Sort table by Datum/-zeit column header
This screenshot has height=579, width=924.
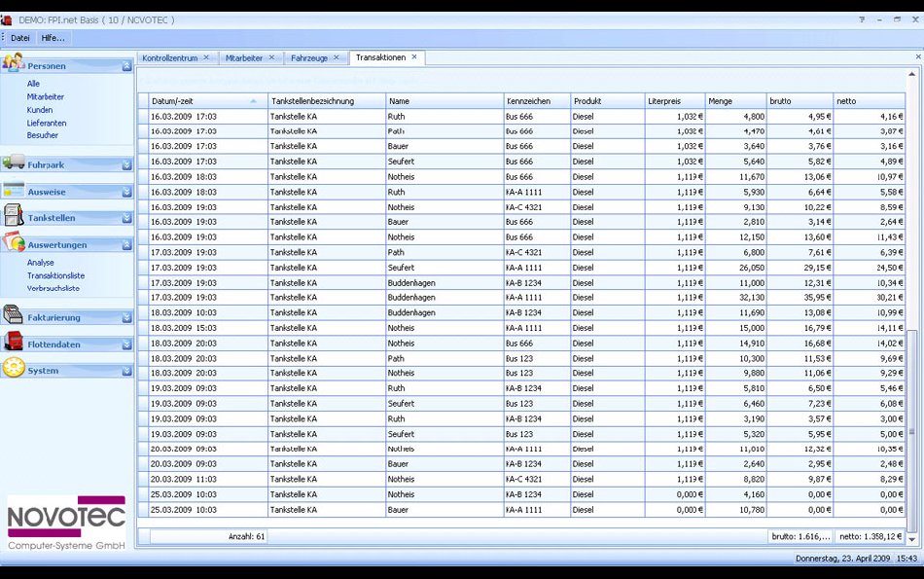[x=205, y=100]
